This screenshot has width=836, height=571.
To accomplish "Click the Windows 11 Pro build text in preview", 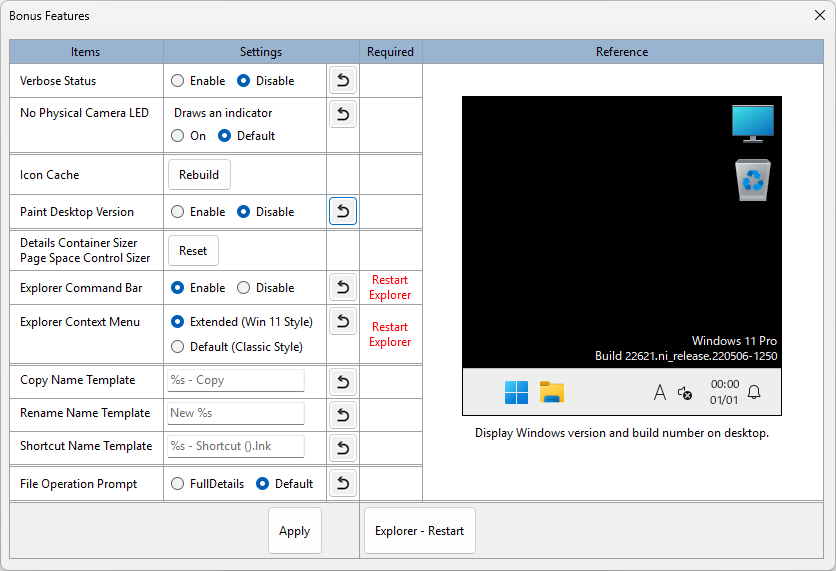I will pos(686,348).
